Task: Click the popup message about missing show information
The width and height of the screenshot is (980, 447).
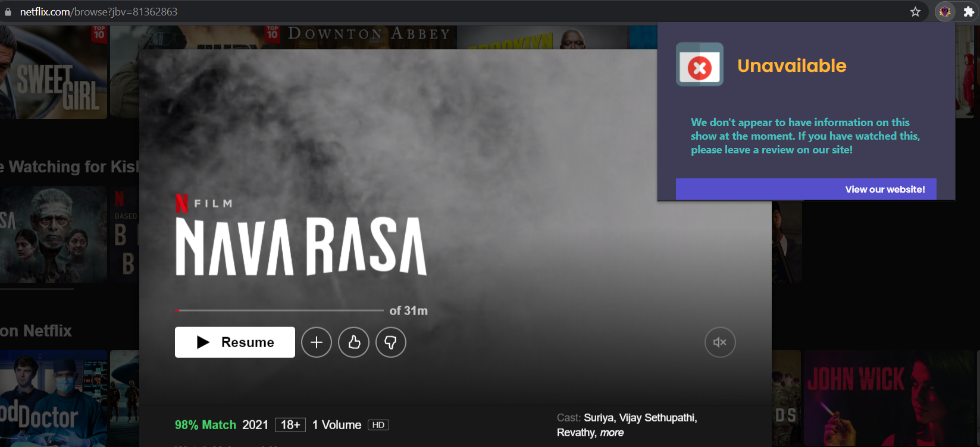Action: [805, 136]
